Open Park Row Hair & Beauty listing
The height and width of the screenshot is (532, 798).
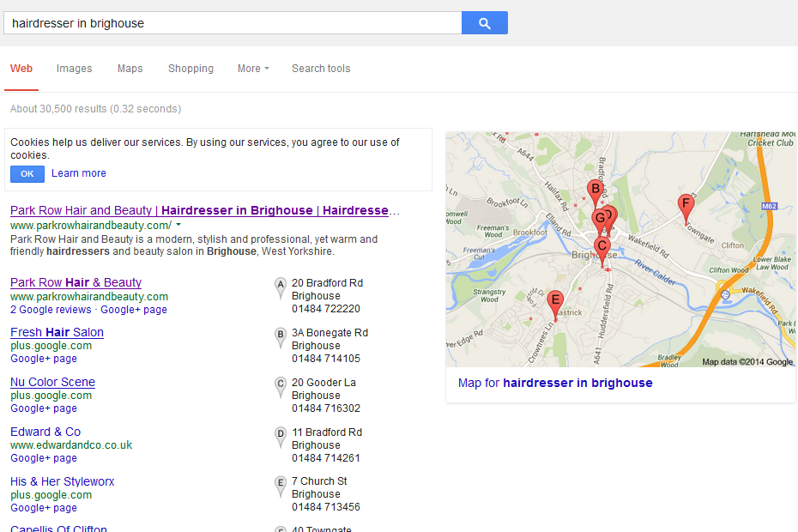pos(76,282)
